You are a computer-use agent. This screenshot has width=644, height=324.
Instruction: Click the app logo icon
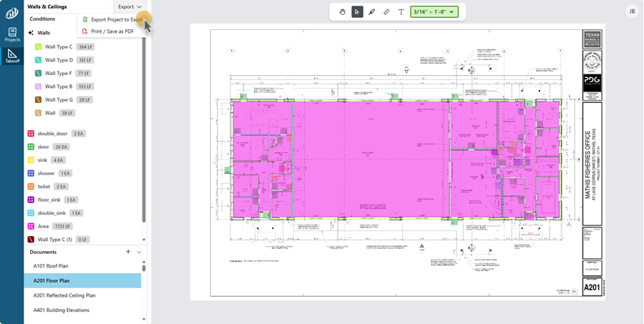click(x=11, y=13)
